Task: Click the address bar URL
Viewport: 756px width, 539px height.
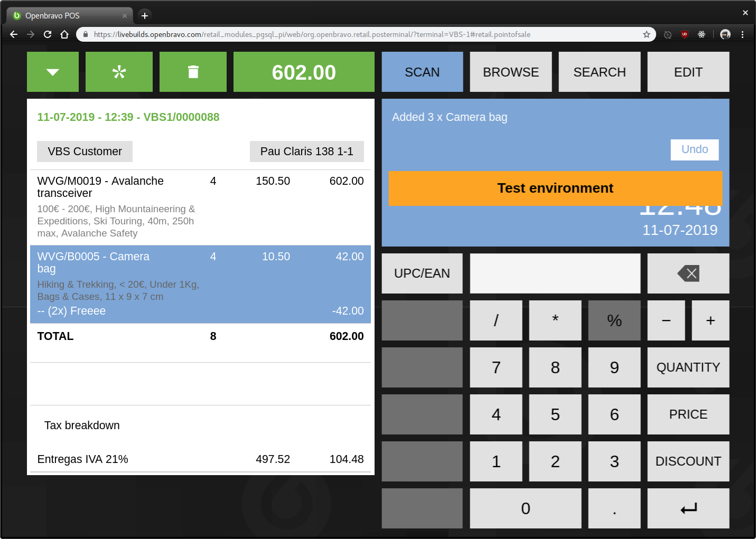Action: (312, 34)
